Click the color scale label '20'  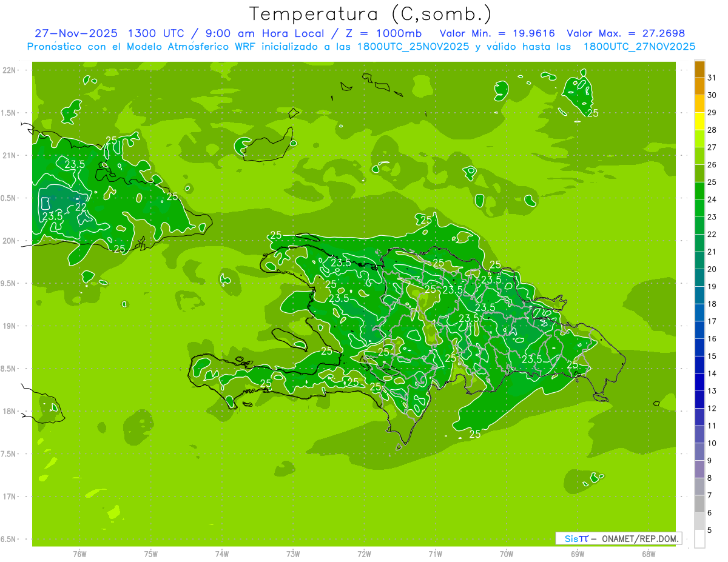[x=712, y=269]
